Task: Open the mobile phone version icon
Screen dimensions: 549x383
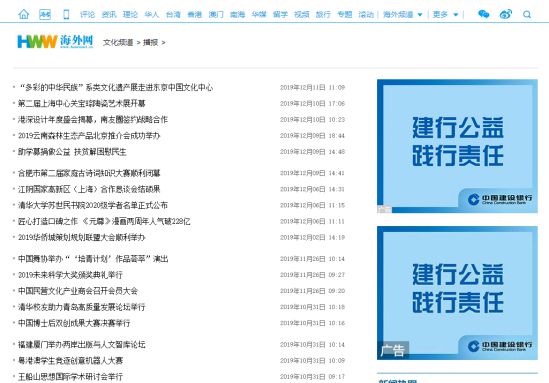Action: 66,14
